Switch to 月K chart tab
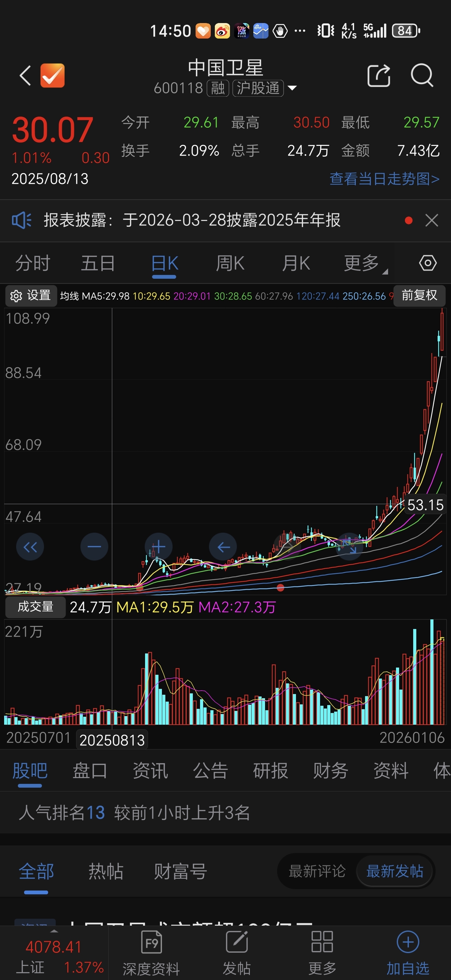 [x=296, y=263]
